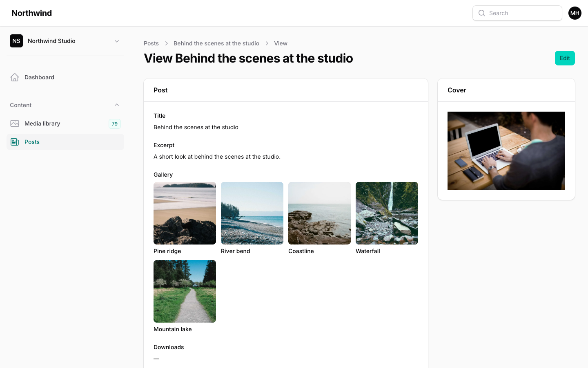This screenshot has width=588, height=368.
Task: Click the 'Coastline' caption
Action: 301,251
